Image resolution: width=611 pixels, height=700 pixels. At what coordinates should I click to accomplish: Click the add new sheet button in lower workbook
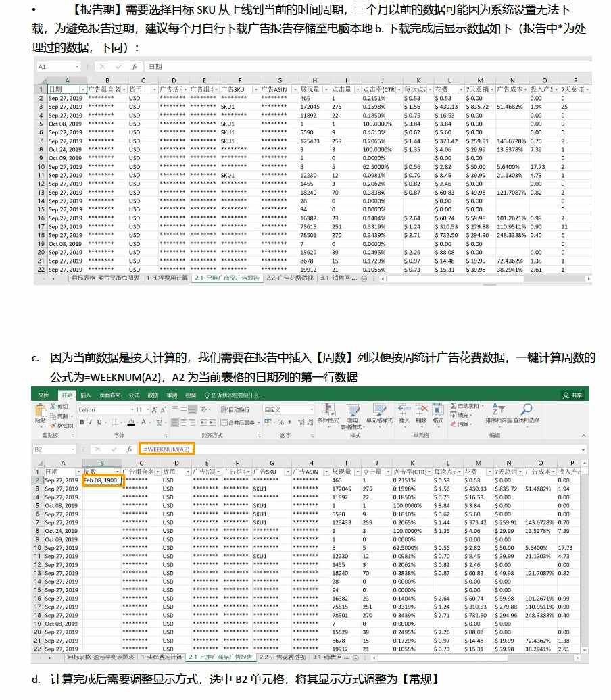pyautogui.click(x=356, y=658)
